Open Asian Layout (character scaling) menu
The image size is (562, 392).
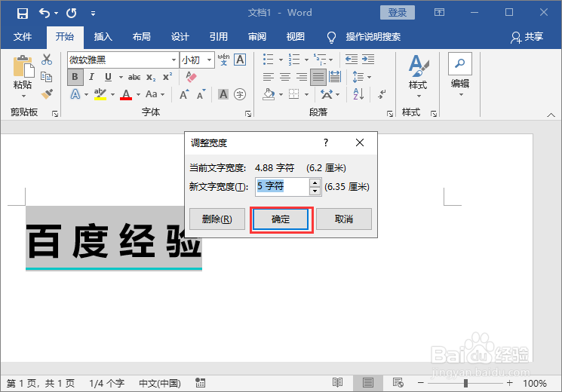tap(330, 94)
